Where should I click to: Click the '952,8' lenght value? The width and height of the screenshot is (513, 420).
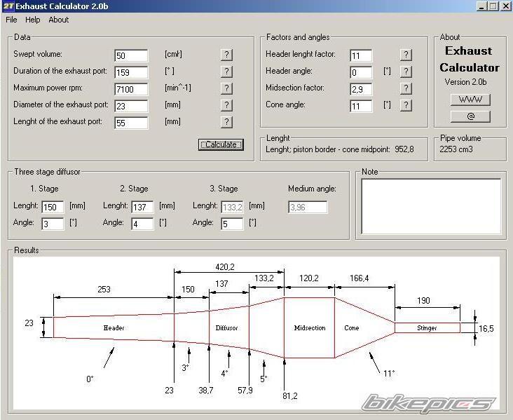[404, 149]
